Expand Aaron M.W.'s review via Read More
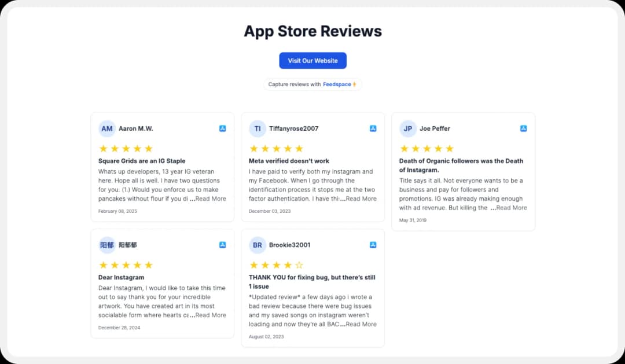 click(210, 198)
